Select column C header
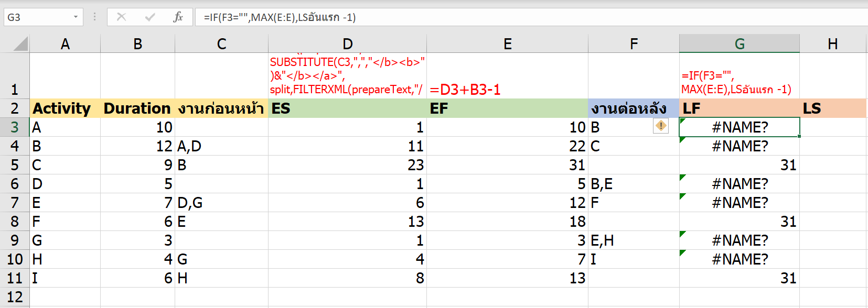 pos(221,44)
